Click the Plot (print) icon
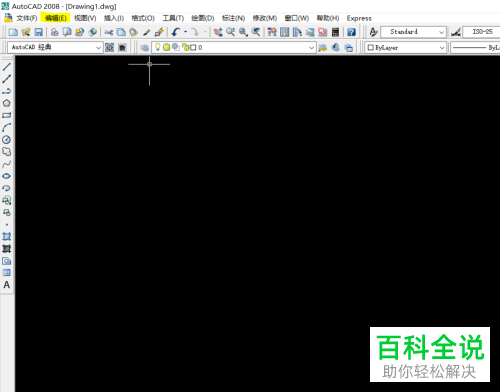 (54, 32)
